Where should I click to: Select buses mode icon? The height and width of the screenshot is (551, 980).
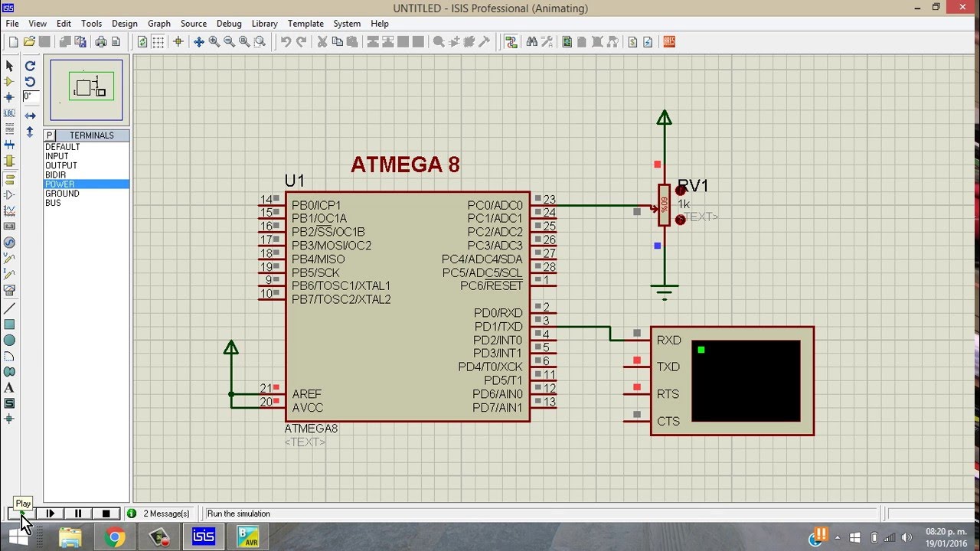pos(9,145)
